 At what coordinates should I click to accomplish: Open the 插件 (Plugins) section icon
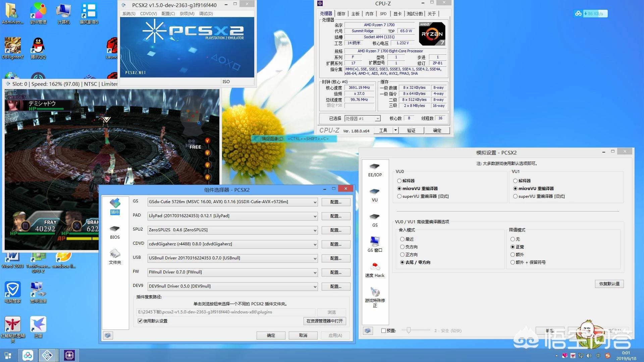tap(115, 206)
